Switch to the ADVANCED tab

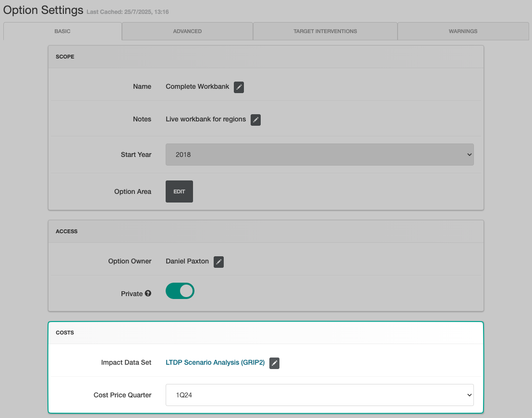point(187,31)
